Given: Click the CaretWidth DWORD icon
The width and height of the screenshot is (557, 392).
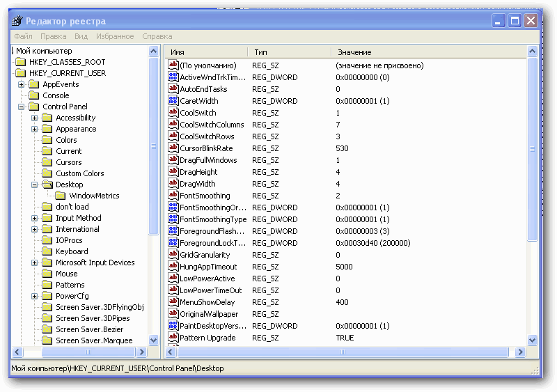Looking at the screenshot, I should click(173, 100).
